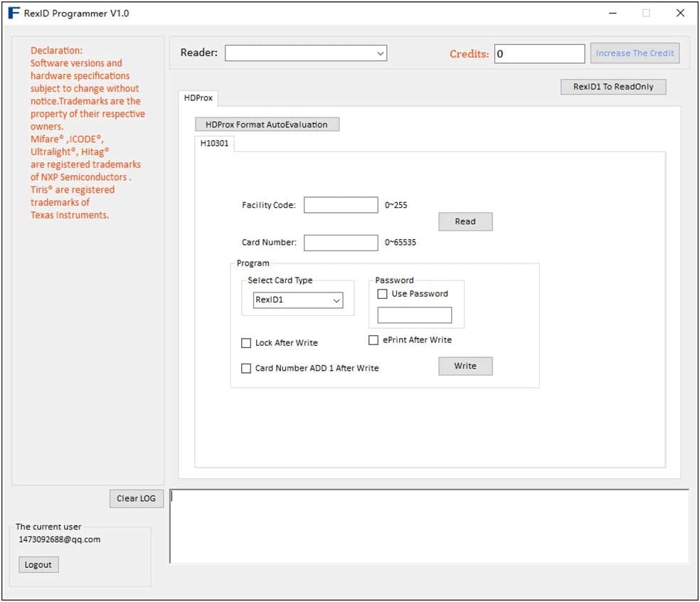Click the 0~255 range hint text
The width and height of the screenshot is (700, 602).
pyautogui.click(x=396, y=205)
